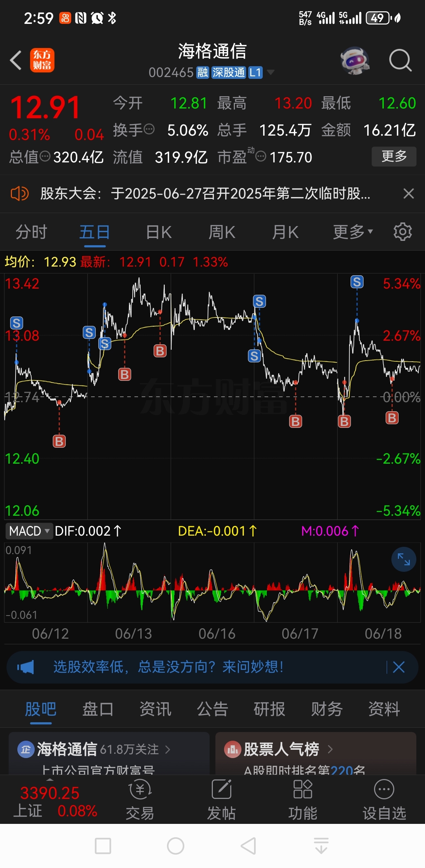Tap the megaphone promo icon
The image size is (425, 868).
click(26, 667)
